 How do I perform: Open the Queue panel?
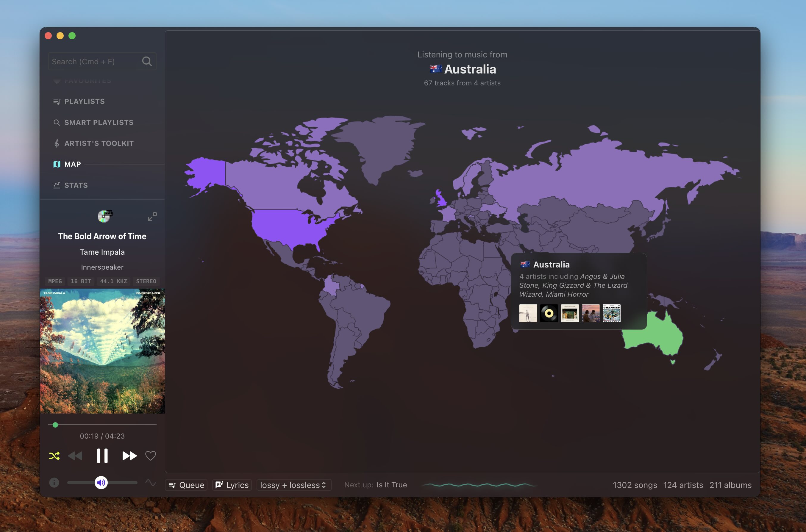point(186,485)
